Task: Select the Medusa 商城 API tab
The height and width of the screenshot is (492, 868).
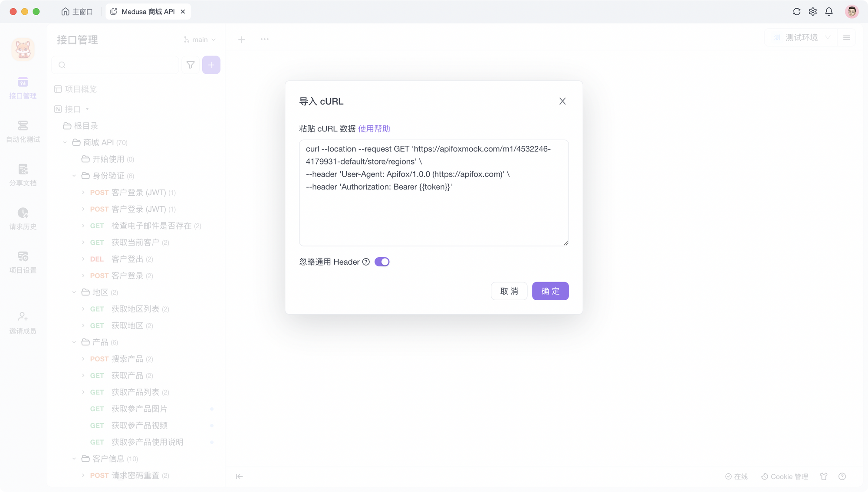Action: click(148, 12)
